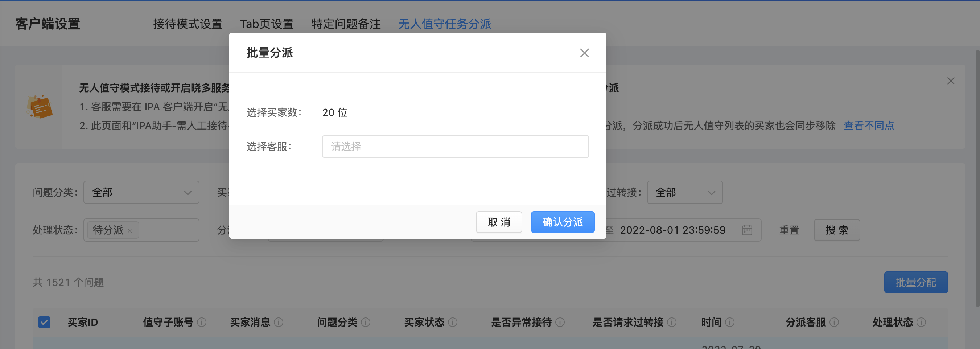Screen dimensions: 980x349
Task: Click the 20 位 buyer count value
Action: click(x=335, y=113)
